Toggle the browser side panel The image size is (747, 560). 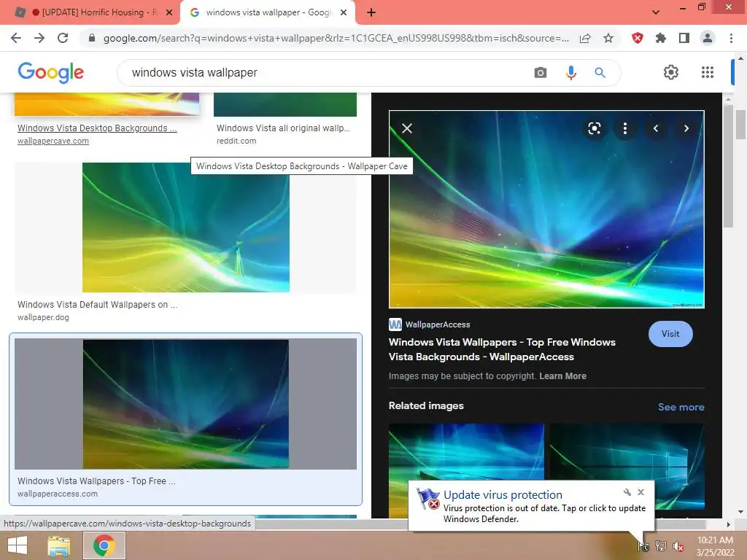click(x=684, y=38)
